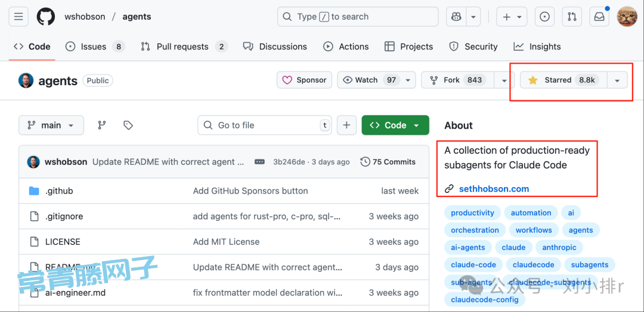This screenshot has height=312, width=644.
Task: Open the Discussions tab
Action: 275,46
